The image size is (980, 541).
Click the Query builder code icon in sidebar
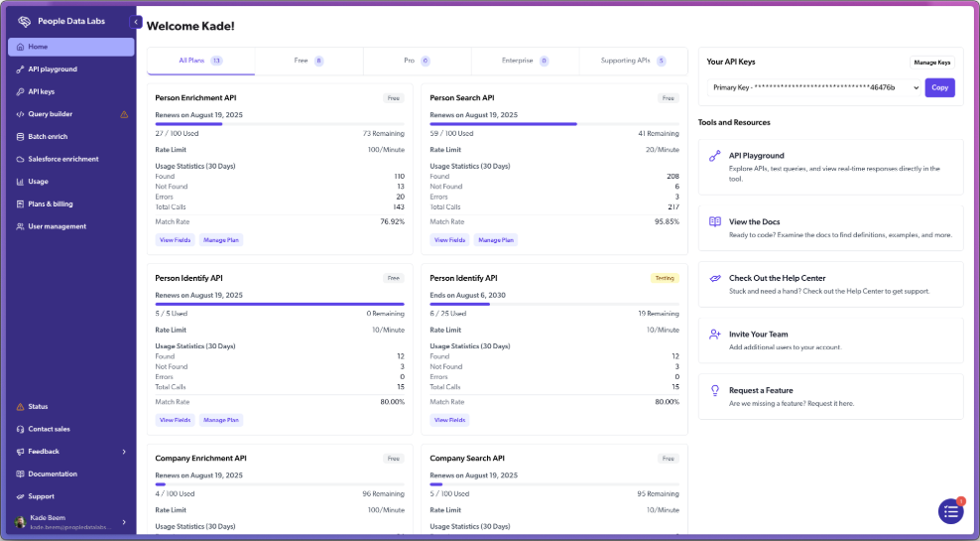coord(20,114)
